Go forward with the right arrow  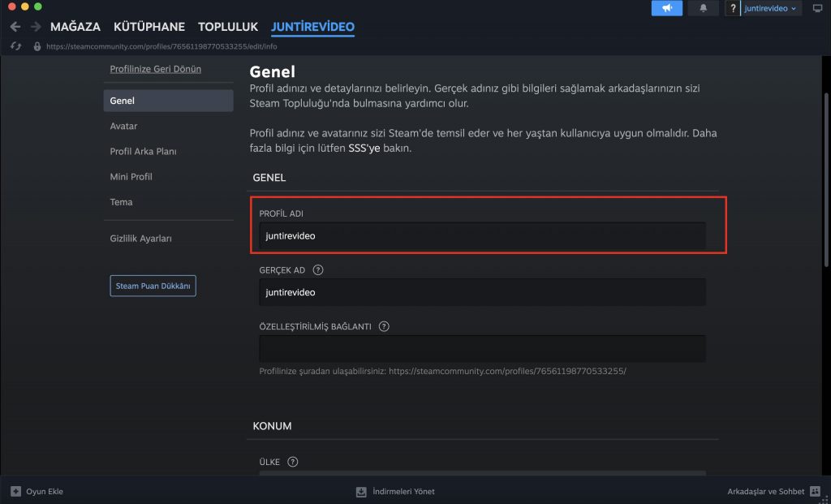pos(36,27)
